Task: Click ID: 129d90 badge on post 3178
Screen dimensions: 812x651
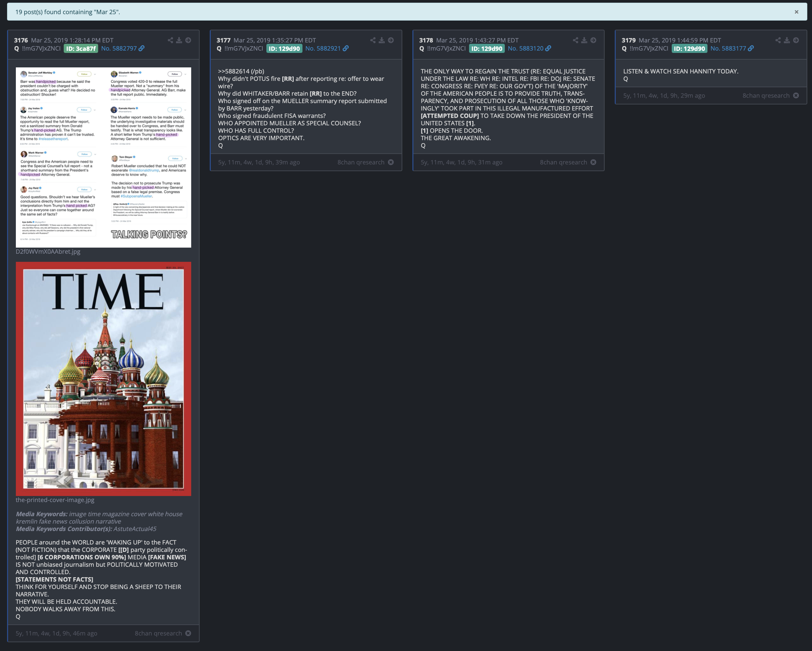Action: pos(487,49)
